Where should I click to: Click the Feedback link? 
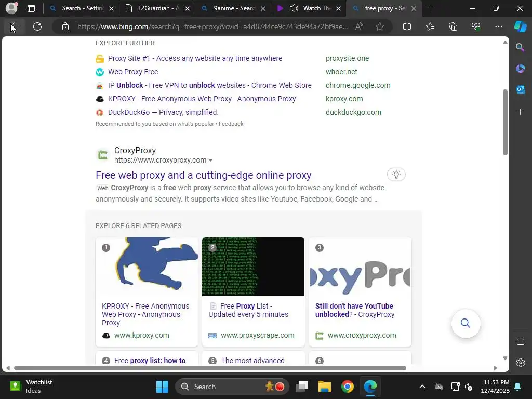[231, 124]
